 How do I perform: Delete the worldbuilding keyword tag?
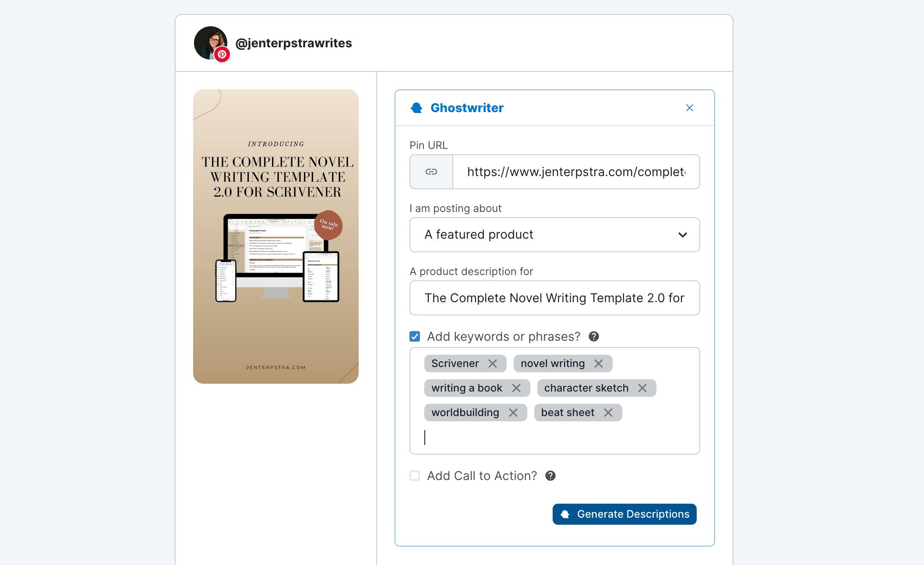(x=513, y=413)
